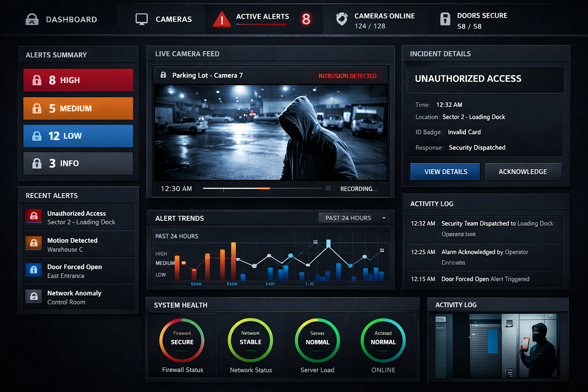Open Motion Detected Warehouse C alert
Image resolution: width=588 pixels, height=392 pixels.
click(x=79, y=245)
